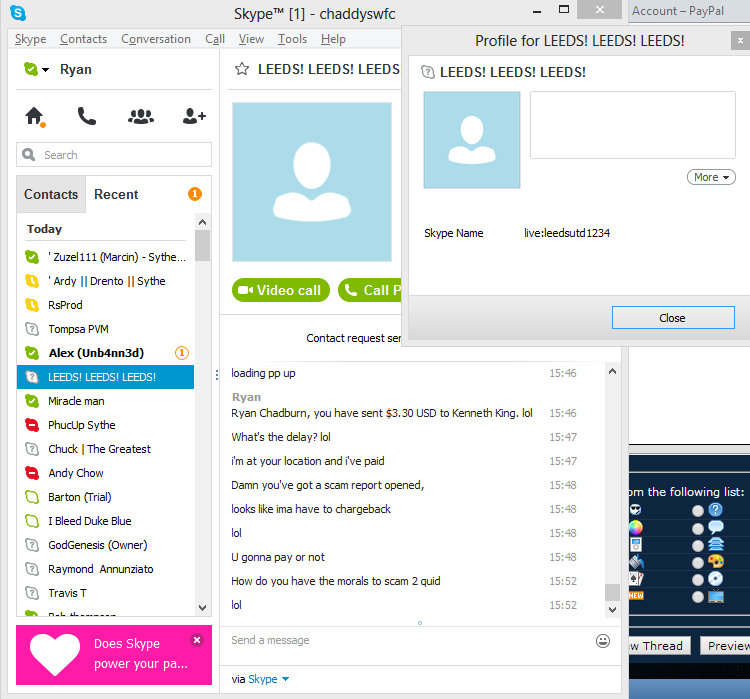Select radio for question mark post icon
This screenshot has height=699, width=750.
pyautogui.click(x=698, y=510)
